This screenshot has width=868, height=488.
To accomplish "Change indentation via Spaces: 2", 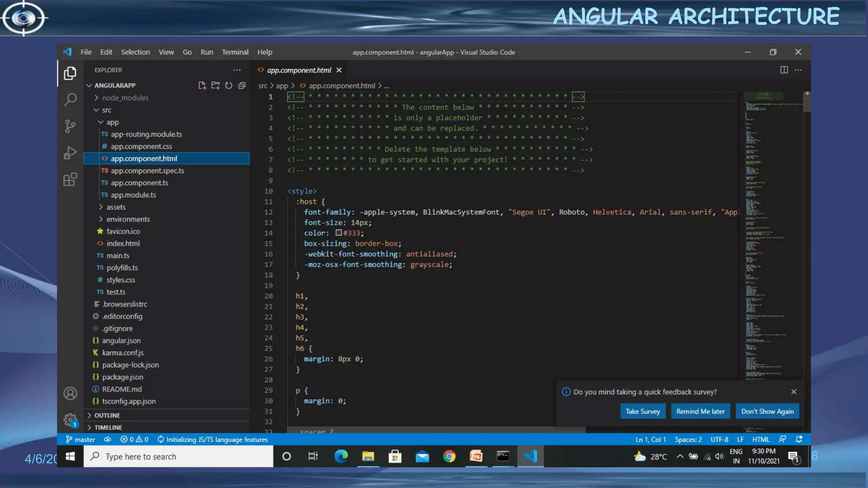I will (x=688, y=440).
